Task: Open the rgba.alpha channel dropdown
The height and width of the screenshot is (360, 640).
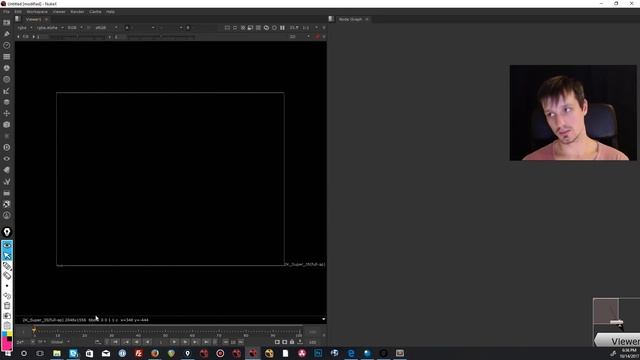Action: [x=50, y=28]
